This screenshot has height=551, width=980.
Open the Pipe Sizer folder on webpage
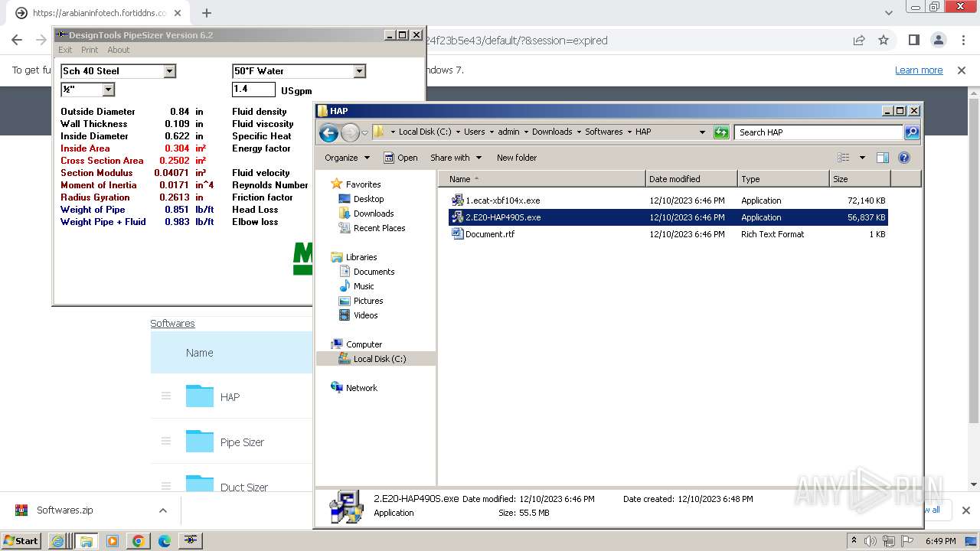click(242, 442)
